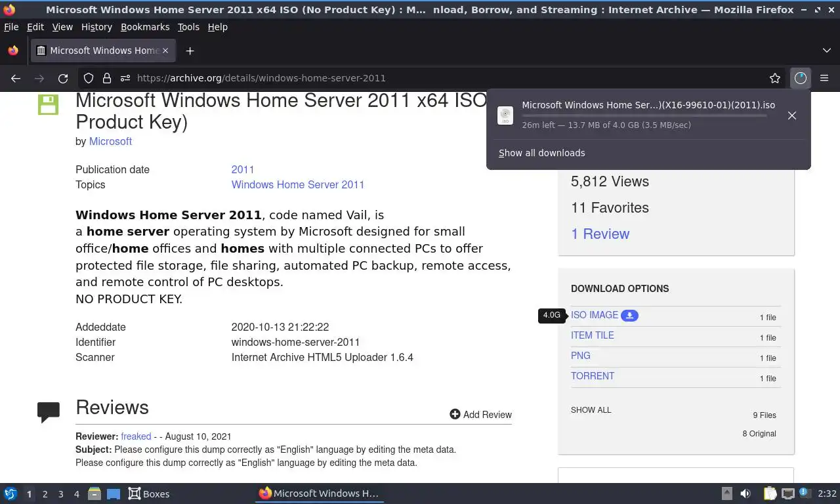Viewport: 840px width, 504px height.
Task: Open the Microsoft author link
Action: 110,141
